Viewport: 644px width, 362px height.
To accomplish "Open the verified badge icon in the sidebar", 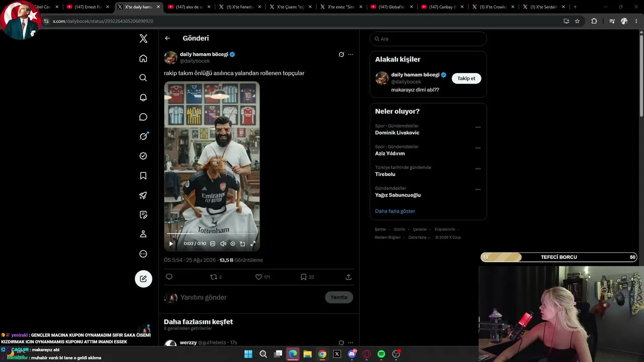I will tap(143, 156).
